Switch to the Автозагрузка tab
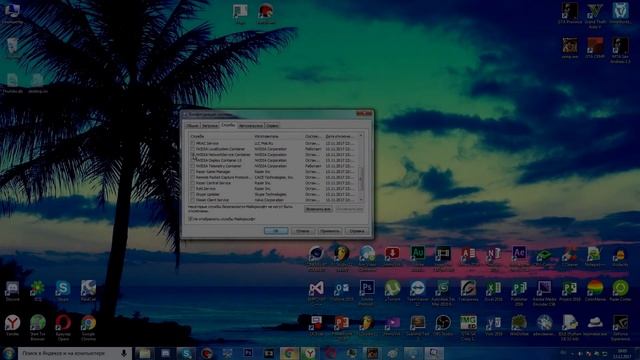Screen dimensions: 640x360 pos(251,126)
